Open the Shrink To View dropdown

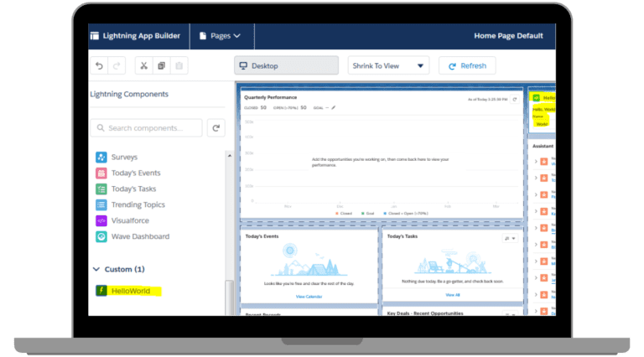point(388,65)
